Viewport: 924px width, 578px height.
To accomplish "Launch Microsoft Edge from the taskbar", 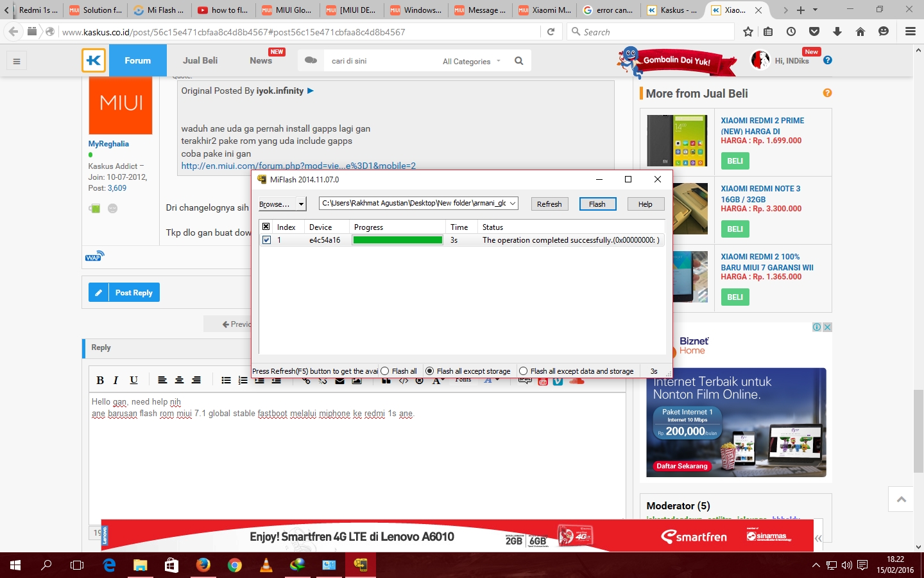I will (x=109, y=565).
